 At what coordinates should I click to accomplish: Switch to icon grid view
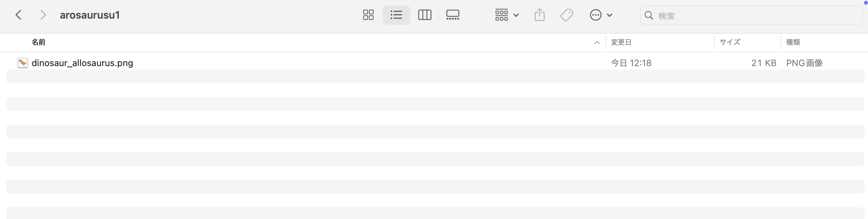tap(368, 15)
